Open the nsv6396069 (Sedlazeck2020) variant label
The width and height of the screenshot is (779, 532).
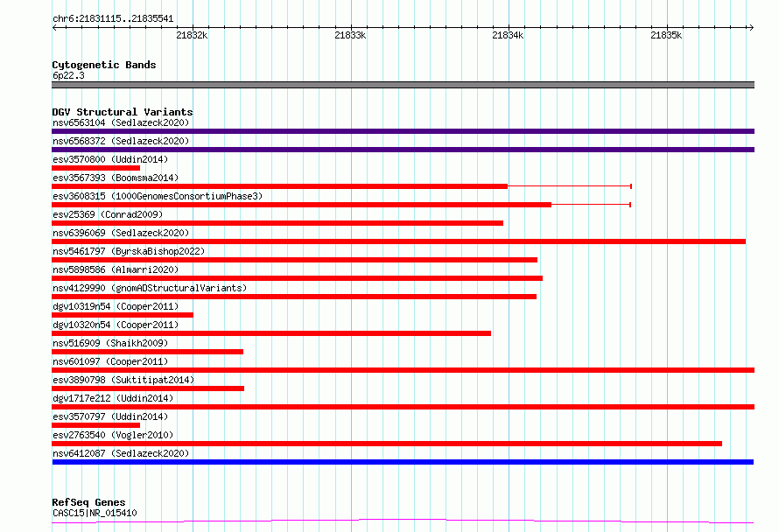pos(121,233)
